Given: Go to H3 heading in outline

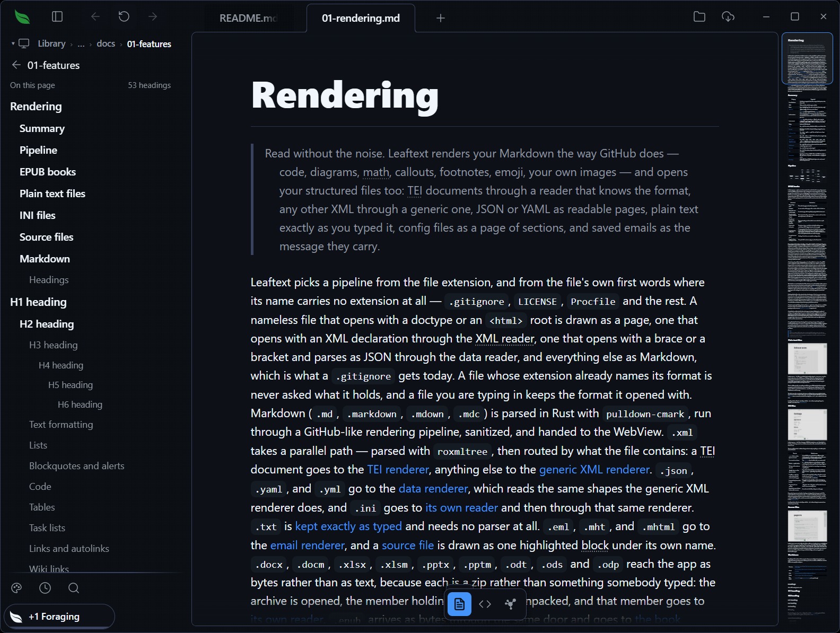Looking at the screenshot, I should coord(53,345).
